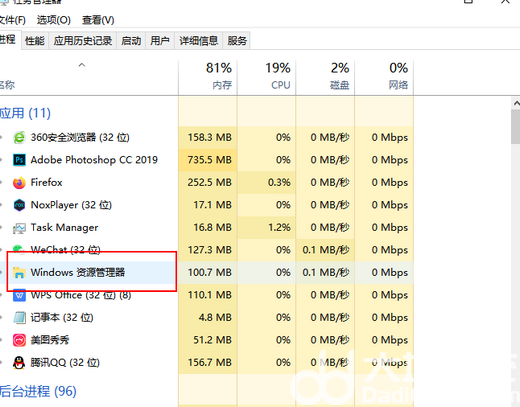
Task: Expand the Firefox process group
Action: tap(2, 183)
